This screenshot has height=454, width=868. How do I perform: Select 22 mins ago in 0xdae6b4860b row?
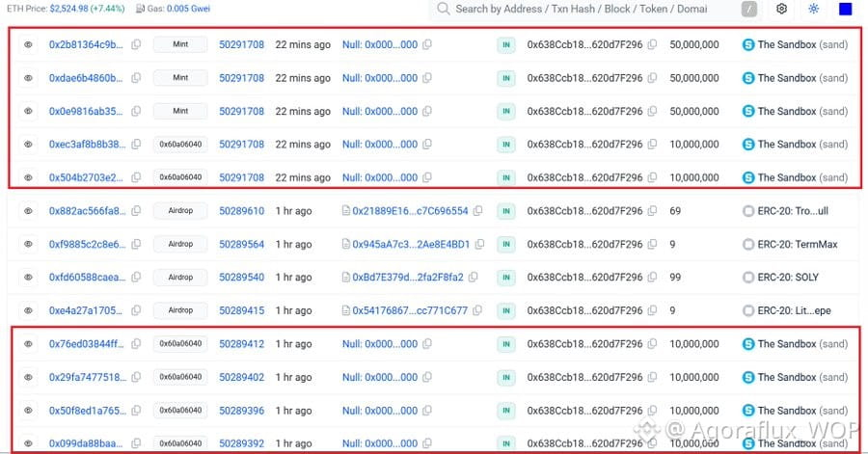click(303, 78)
